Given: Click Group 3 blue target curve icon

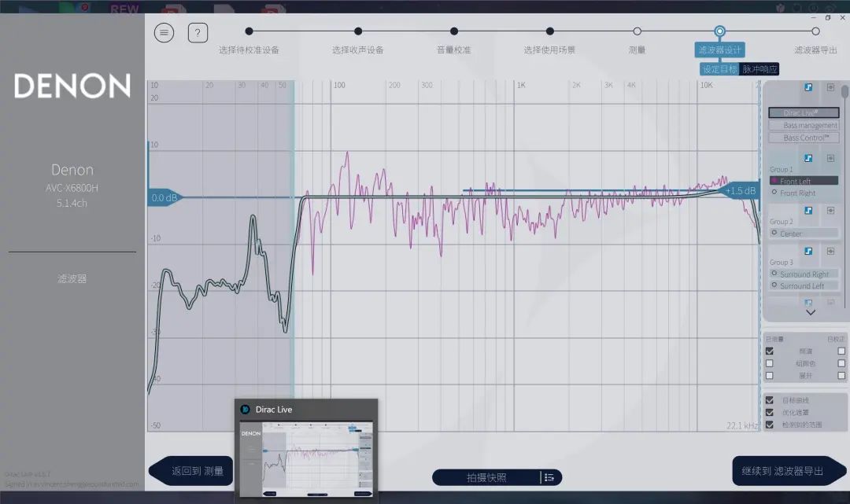Looking at the screenshot, I should (808, 251).
